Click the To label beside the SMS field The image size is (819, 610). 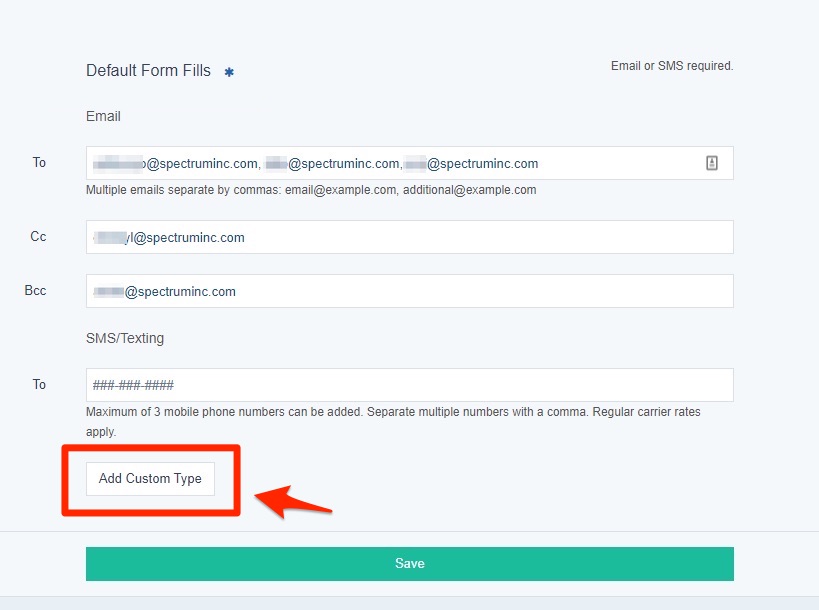(x=39, y=384)
